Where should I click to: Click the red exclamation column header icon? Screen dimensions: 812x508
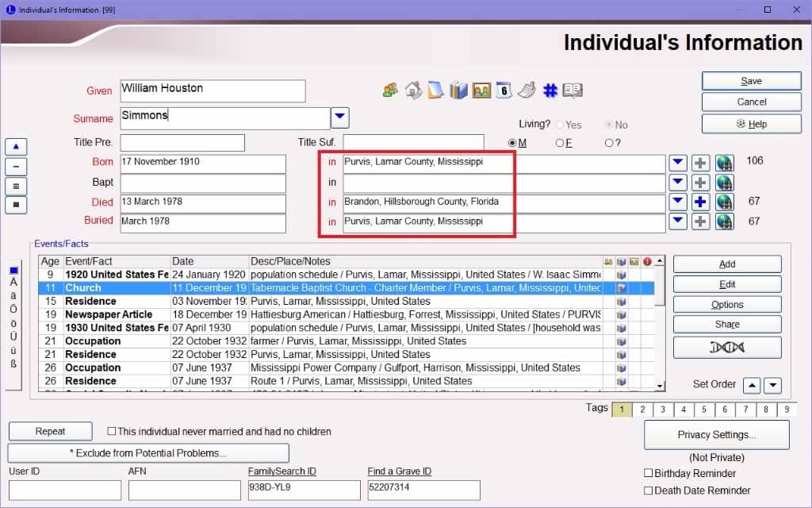(647, 262)
